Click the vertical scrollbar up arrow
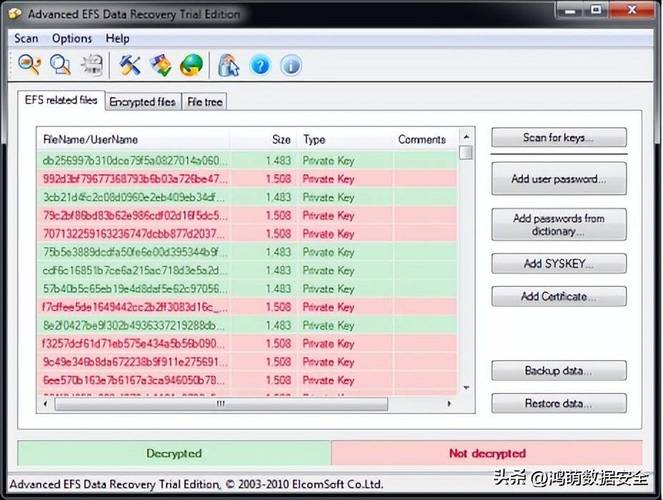The image size is (663, 500). point(466,137)
